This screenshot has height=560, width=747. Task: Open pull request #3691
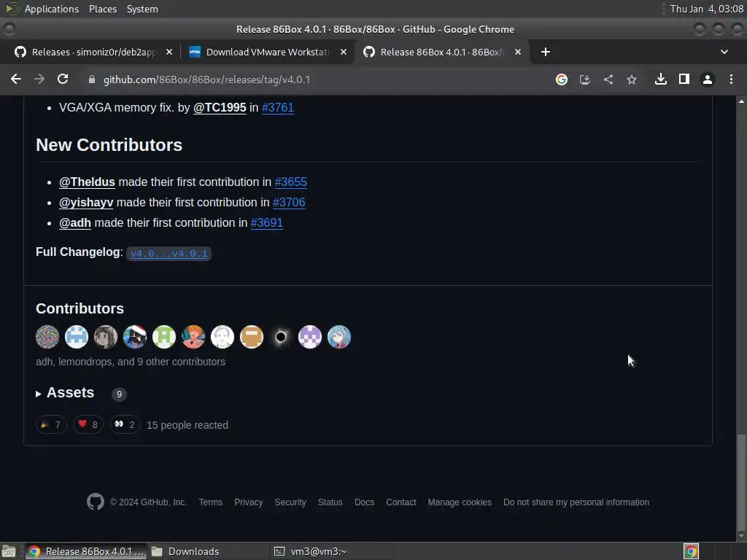tap(267, 223)
